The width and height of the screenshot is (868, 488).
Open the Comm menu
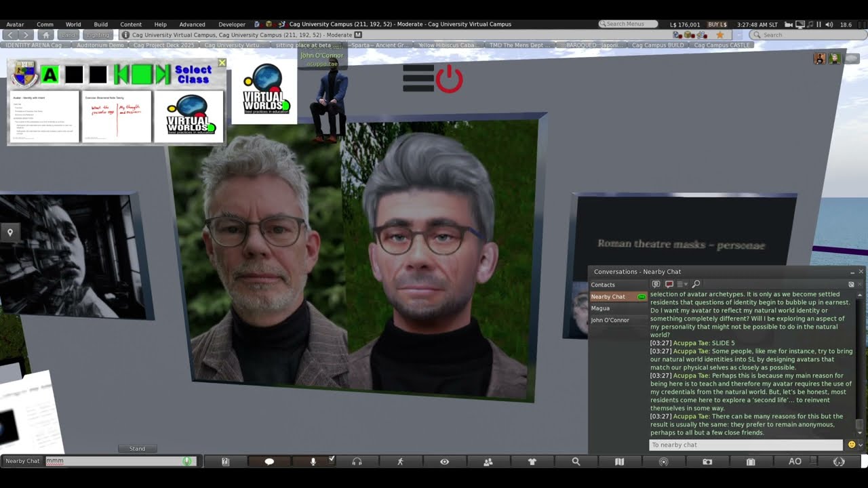click(x=45, y=24)
